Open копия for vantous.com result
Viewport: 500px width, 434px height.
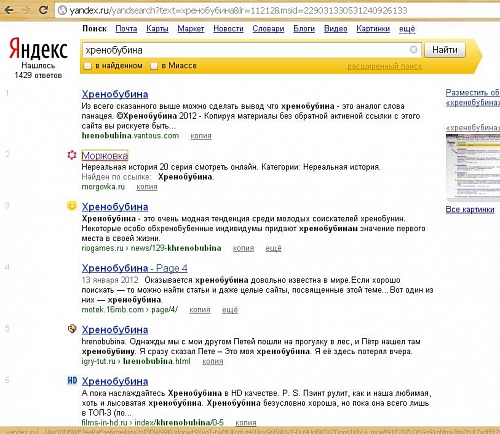[x=201, y=136]
